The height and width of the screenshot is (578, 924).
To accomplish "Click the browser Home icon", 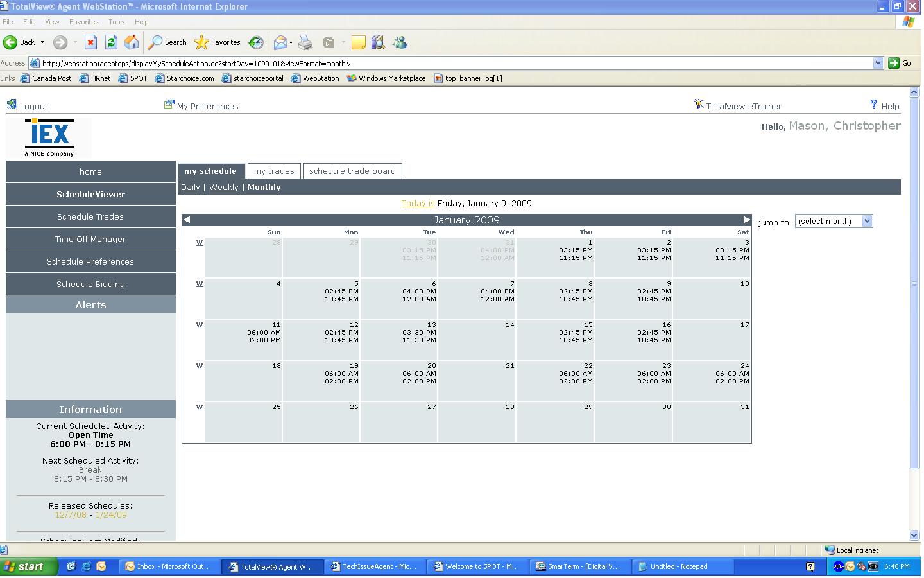I will coord(132,42).
